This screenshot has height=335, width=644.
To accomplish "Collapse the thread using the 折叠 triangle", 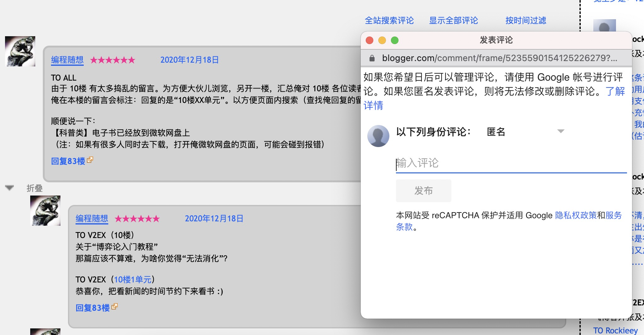I will click(x=9, y=188).
